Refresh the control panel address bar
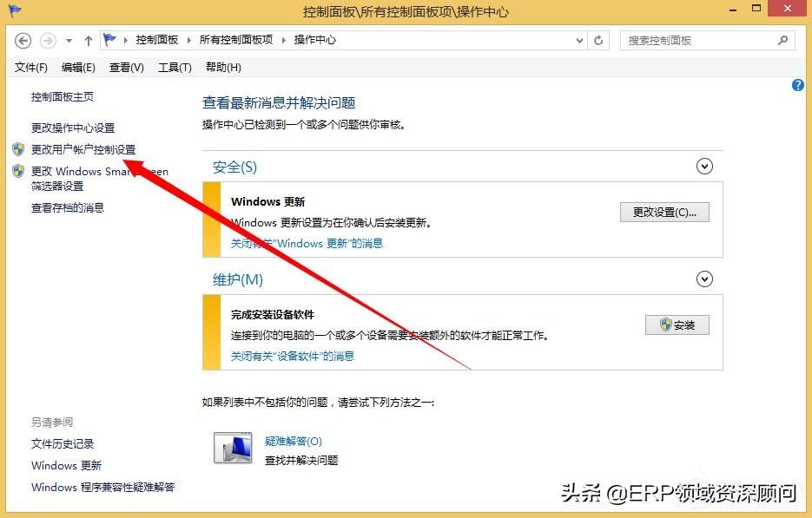The width and height of the screenshot is (812, 518). click(x=598, y=40)
